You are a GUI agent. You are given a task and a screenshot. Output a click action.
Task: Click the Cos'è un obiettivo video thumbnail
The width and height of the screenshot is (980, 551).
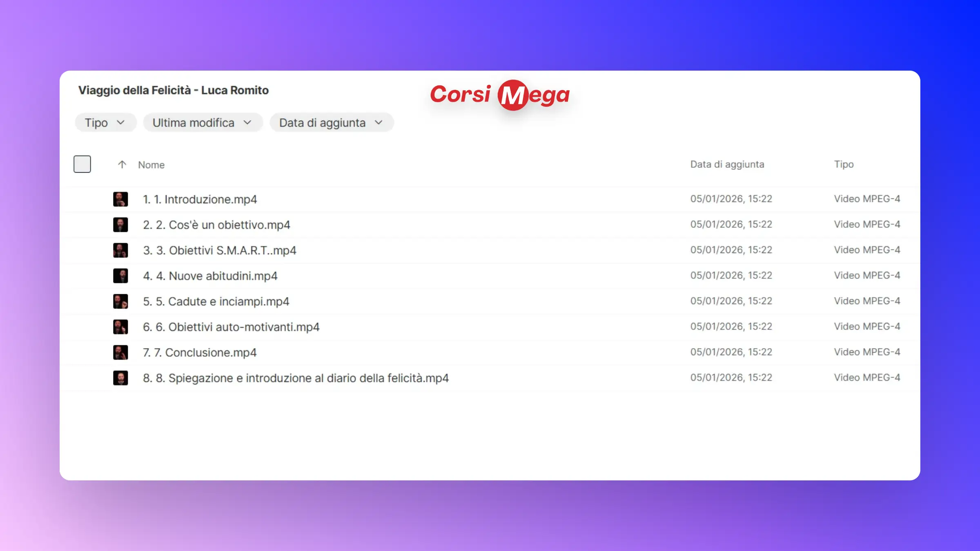coord(120,224)
